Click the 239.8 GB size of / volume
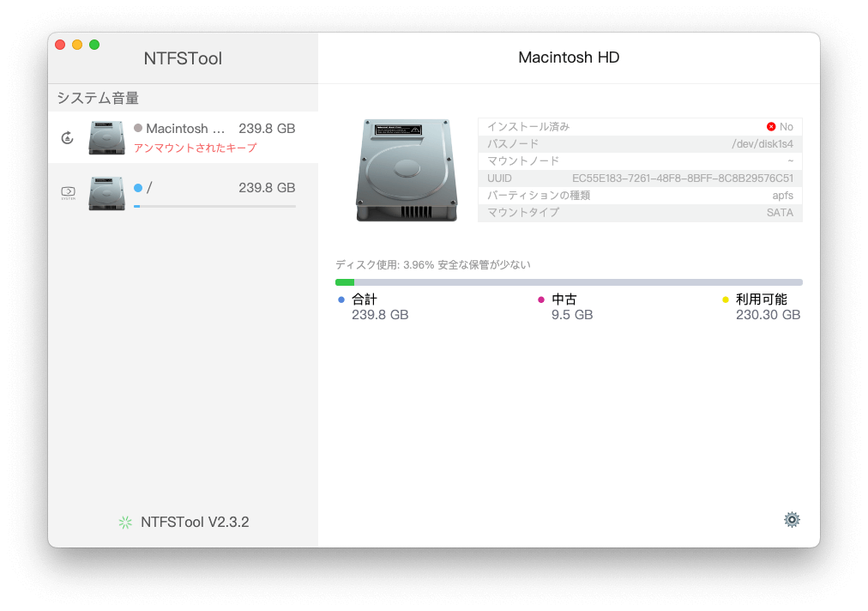Image resolution: width=868 pixels, height=611 pixels. [267, 188]
